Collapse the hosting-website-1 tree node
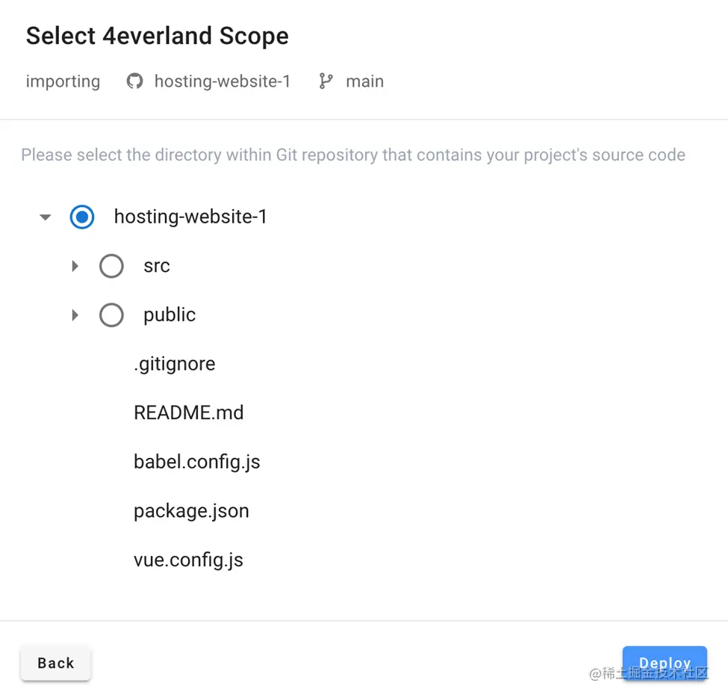The height and width of the screenshot is (700, 728). (x=46, y=217)
